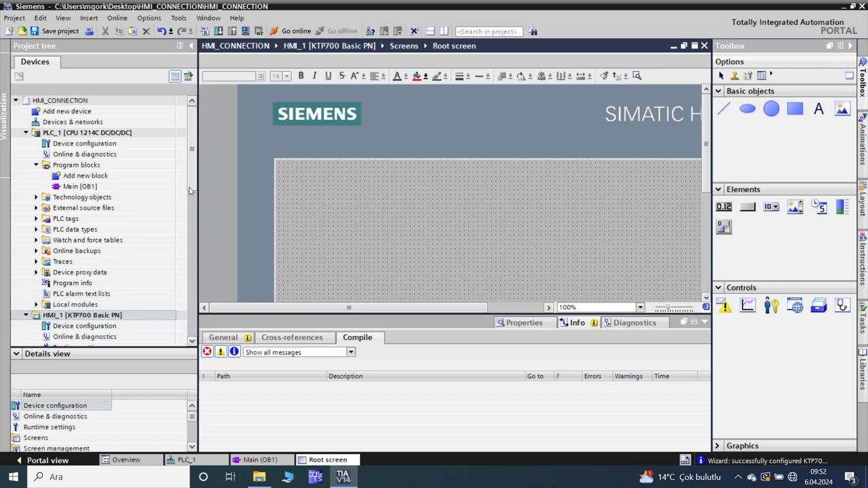The width and height of the screenshot is (868, 488).
Task: Pick the Symbolic I/O field element
Action: [771, 207]
